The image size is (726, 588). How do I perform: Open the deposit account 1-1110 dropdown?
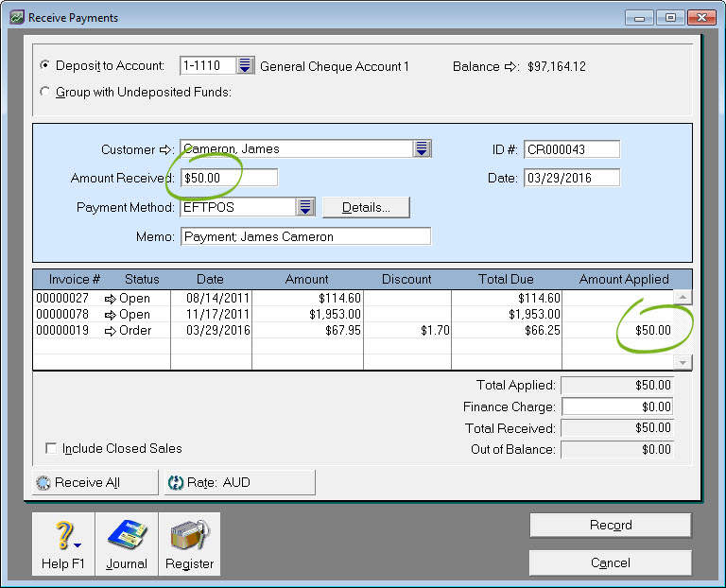[246, 66]
